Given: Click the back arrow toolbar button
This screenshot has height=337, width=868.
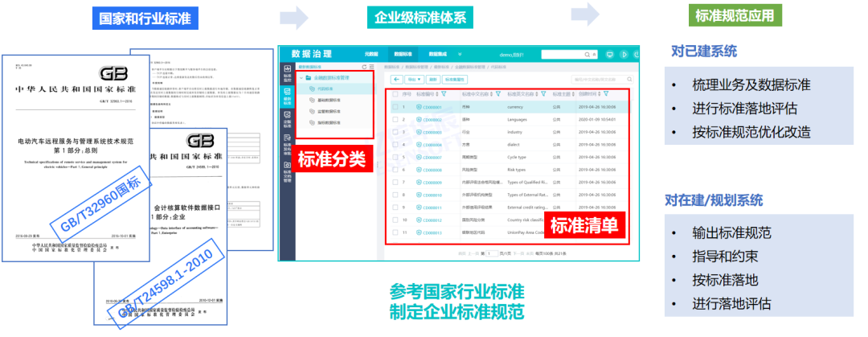Looking at the screenshot, I should 396,80.
